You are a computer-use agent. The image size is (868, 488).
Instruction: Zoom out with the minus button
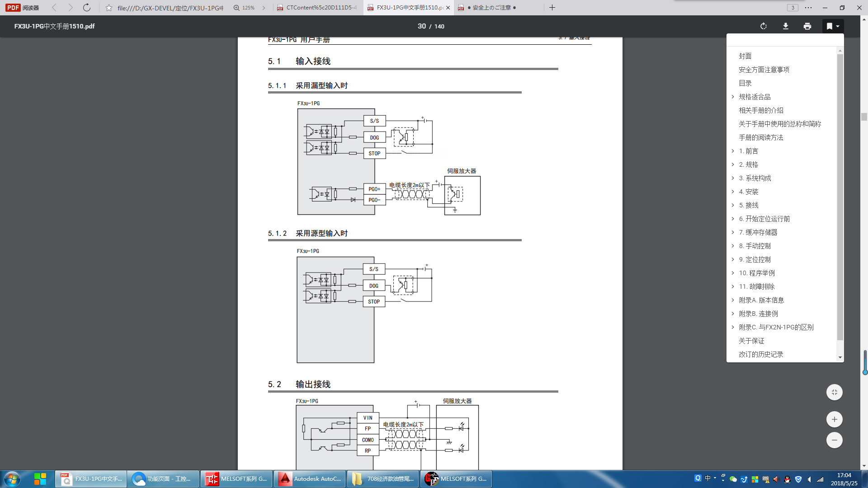[x=834, y=440]
